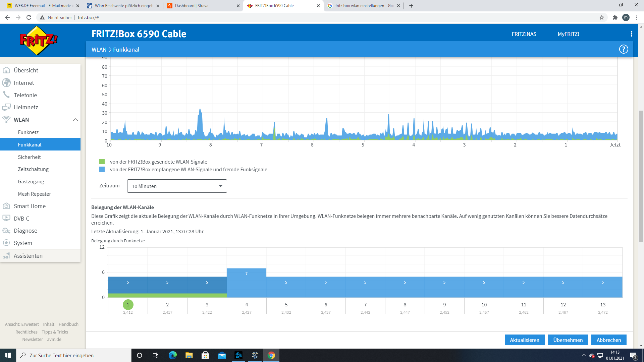
Task: Open the MyFRITZ! link
Action: (568, 34)
